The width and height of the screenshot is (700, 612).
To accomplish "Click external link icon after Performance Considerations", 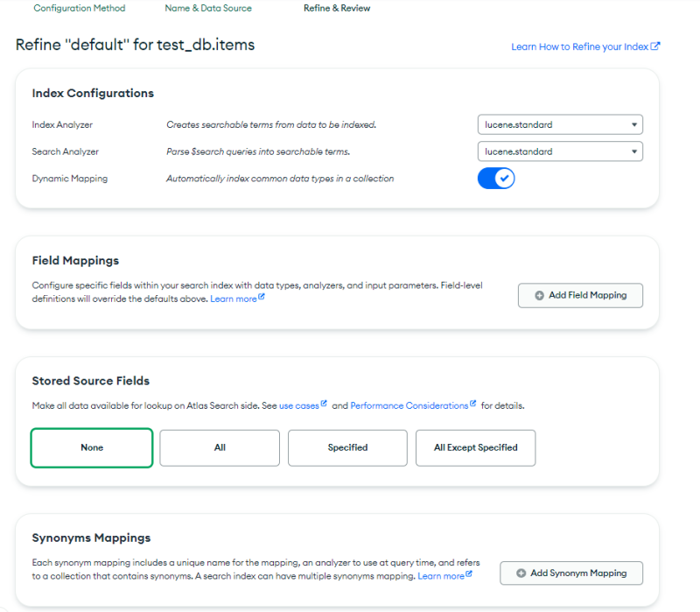I will (x=473, y=404).
